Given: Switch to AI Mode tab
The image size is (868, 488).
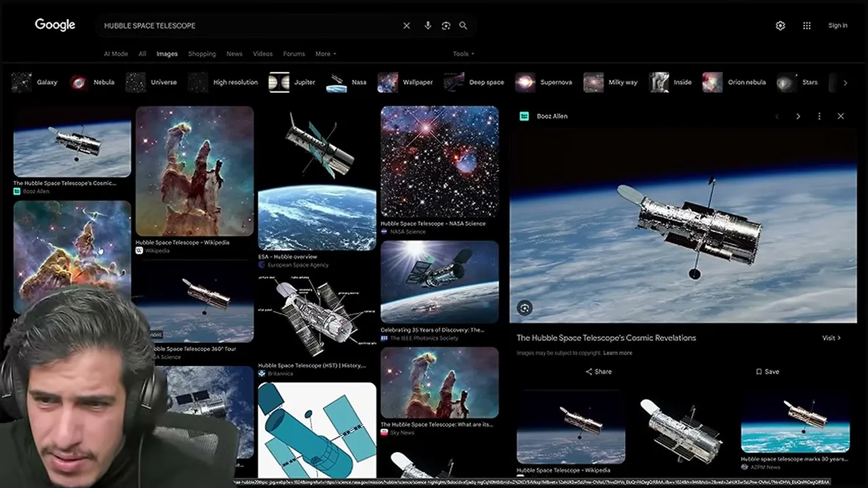Looking at the screenshot, I should tap(116, 54).
